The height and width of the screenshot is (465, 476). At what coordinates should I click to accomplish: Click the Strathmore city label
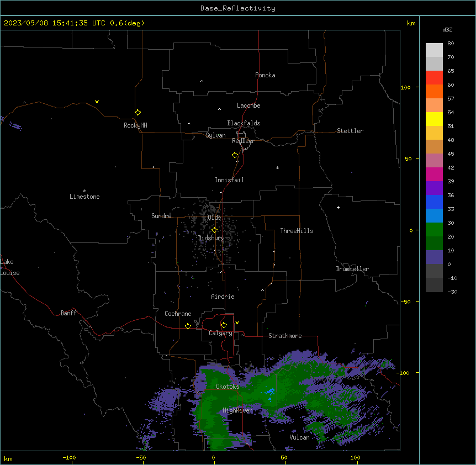pyautogui.click(x=285, y=336)
